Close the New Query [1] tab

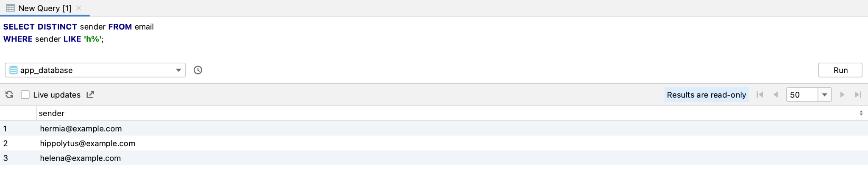pos(79,8)
